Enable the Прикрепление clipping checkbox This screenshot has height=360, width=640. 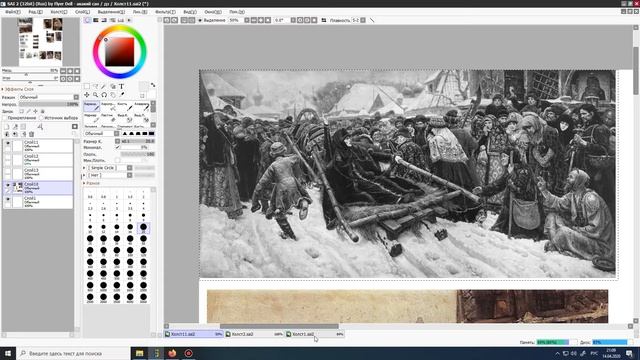(4, 118)
